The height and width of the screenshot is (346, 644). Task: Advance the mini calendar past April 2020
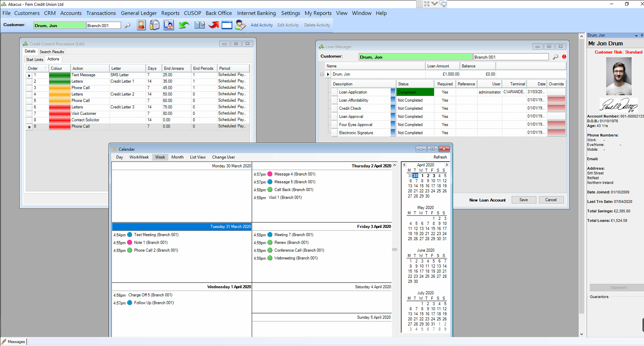[446, 165]
